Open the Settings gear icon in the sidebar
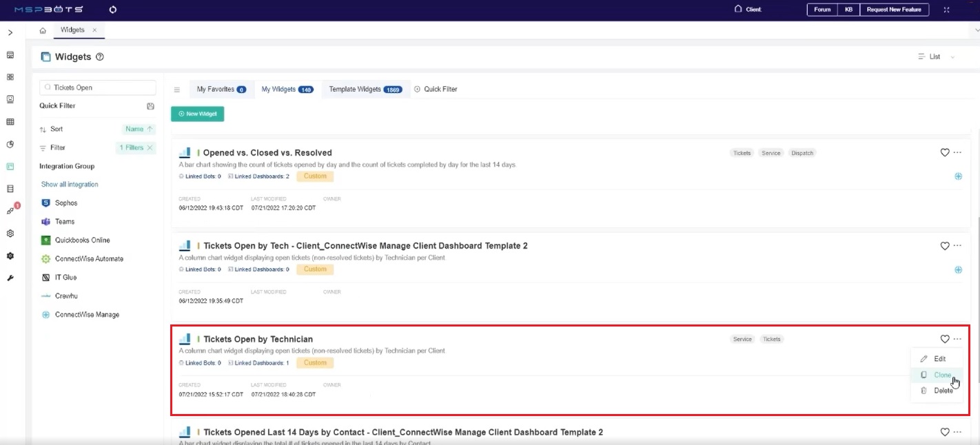980x445 pixels. [10, 233]
